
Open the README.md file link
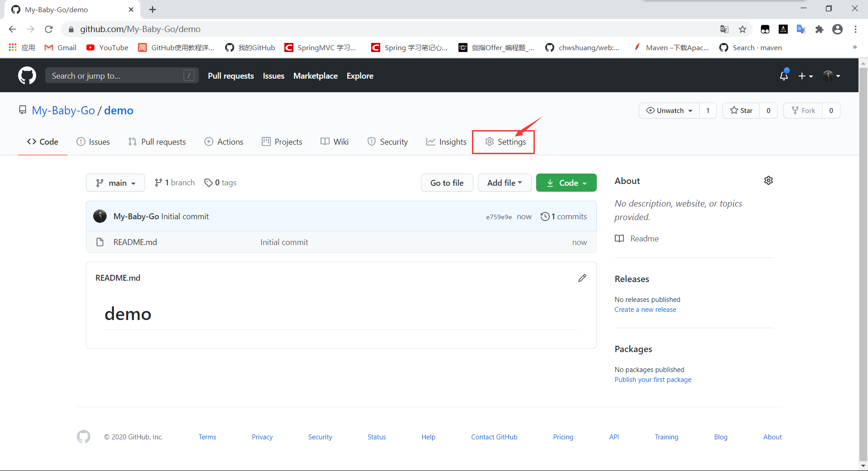[x=135, y=242]
